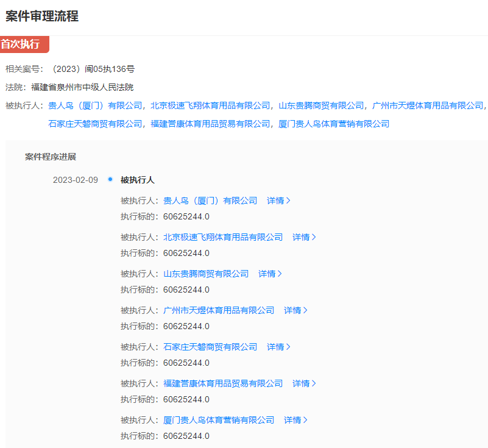Expand 详情 for 北京极速飞翔体育用品有限公司

(304, 237)
